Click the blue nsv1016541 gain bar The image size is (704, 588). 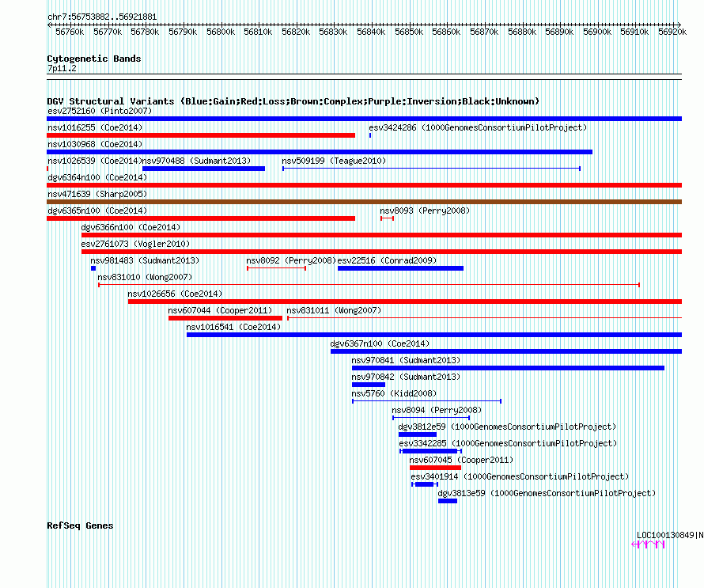tap(434, 335)
